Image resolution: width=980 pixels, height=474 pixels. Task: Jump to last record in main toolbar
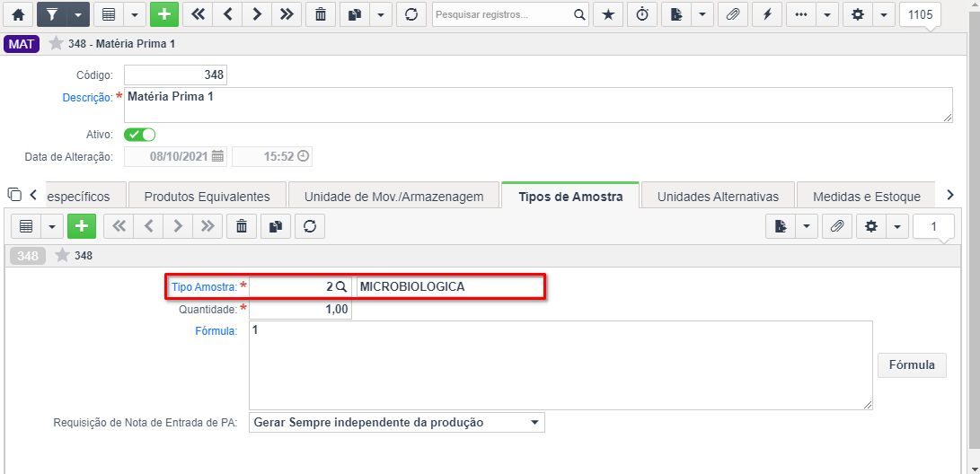click(x=287, y=15)
